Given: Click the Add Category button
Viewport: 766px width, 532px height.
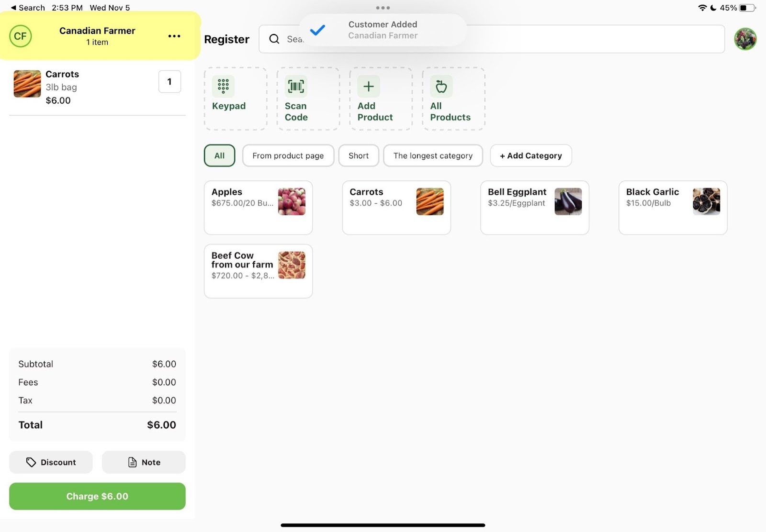Looking at the screenshot, I should 530,155.
